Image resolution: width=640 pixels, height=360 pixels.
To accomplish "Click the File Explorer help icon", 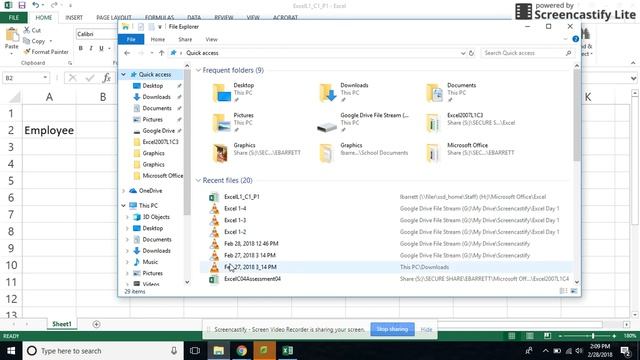I will (x=576, y=39).
